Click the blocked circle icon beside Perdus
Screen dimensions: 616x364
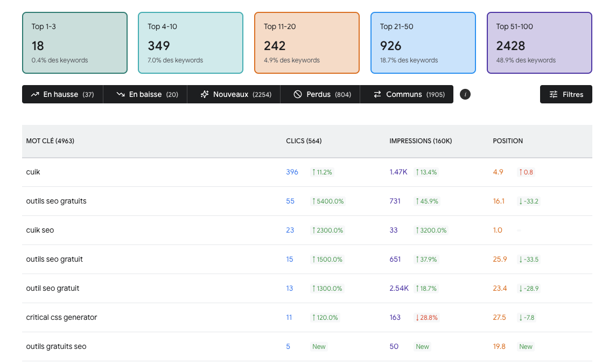point(298,94)
